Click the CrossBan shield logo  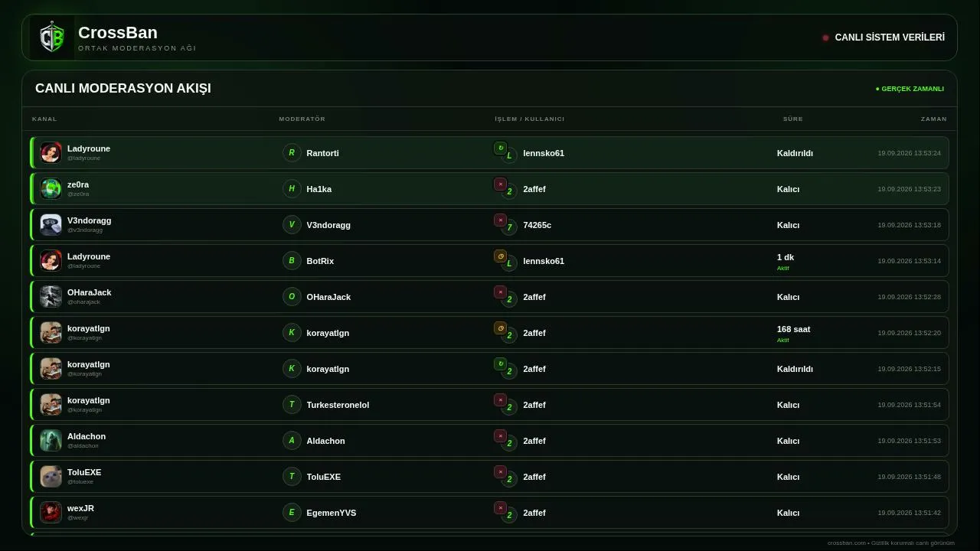point(52,37)
